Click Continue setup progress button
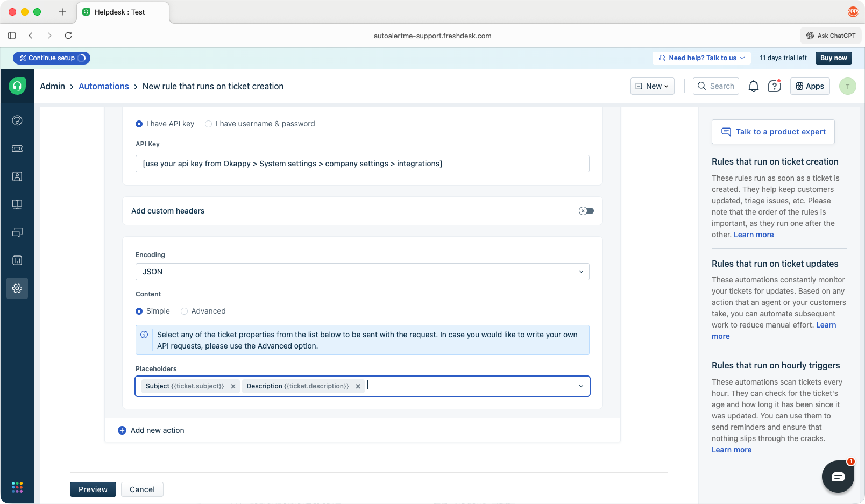The height and width of the screenshot is (504, 865). click(52, 58)
